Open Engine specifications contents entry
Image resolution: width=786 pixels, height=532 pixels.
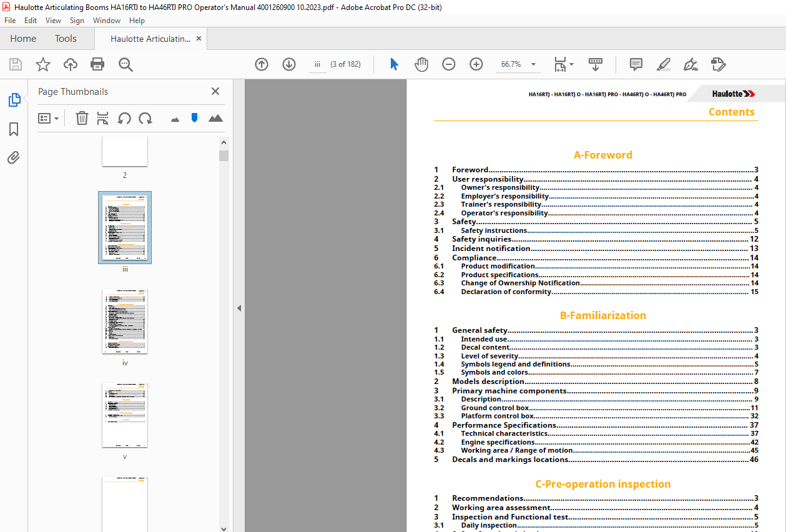click(x=596, y=442)
